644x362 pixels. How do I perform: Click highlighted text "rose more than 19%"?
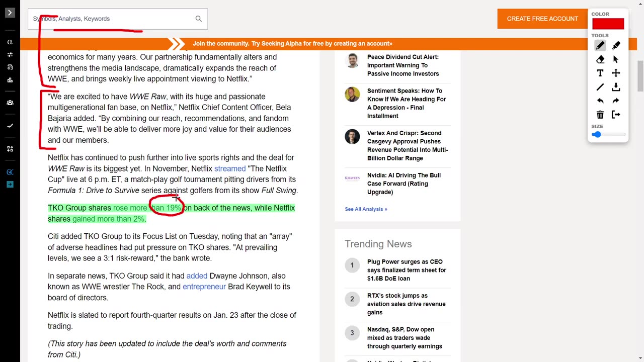click(147, 208)
